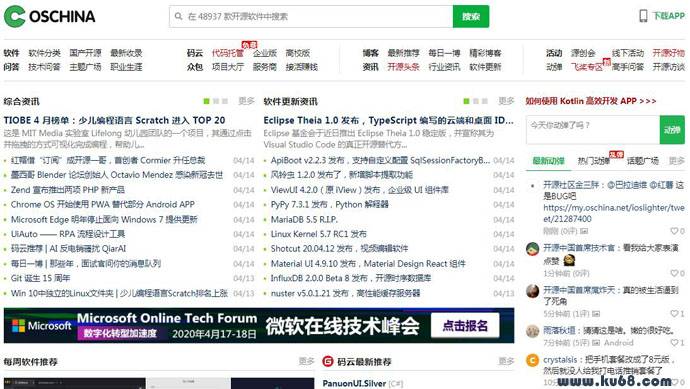Click the weekly software recommendation thumbnail

tap(159, 383)
